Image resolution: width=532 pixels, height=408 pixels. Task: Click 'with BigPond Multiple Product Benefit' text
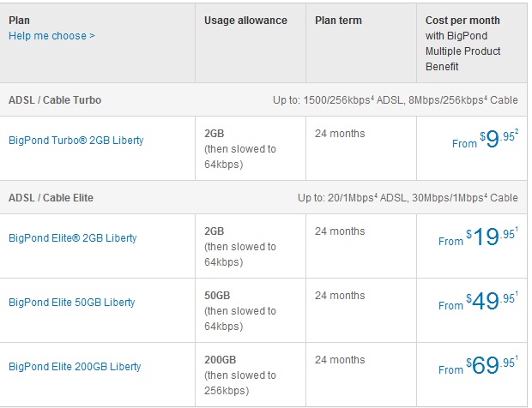[462, 51]
